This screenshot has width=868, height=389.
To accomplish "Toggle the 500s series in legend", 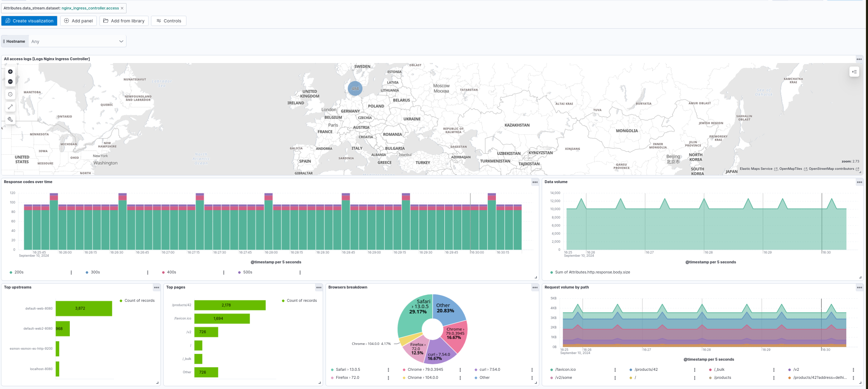I will [x=247, y=272].
